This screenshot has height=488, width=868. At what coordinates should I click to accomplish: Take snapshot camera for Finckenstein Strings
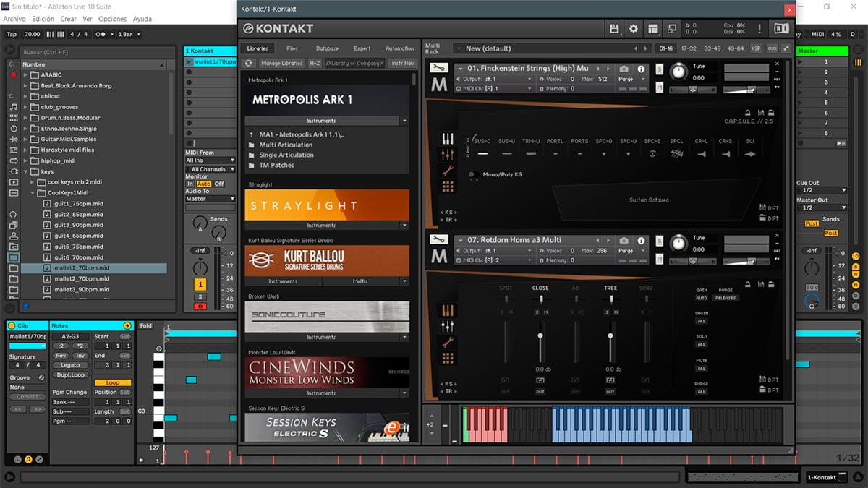click(x=624, y=69)
